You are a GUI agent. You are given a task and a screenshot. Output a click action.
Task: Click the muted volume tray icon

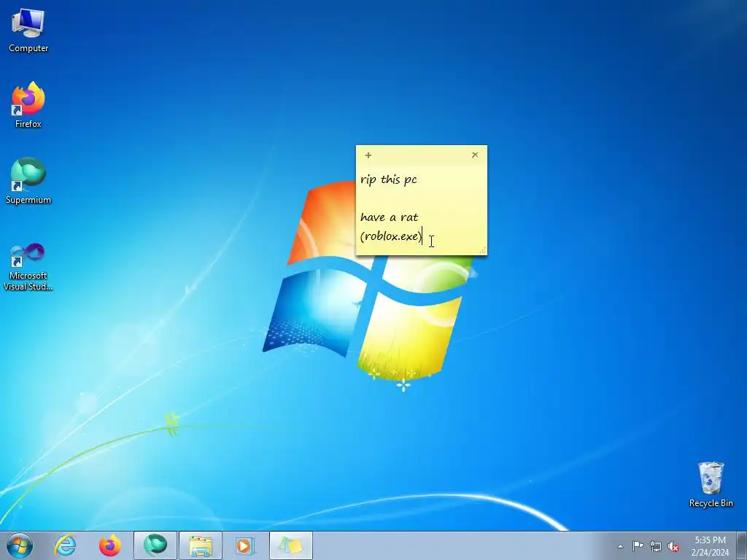point(673,546)
